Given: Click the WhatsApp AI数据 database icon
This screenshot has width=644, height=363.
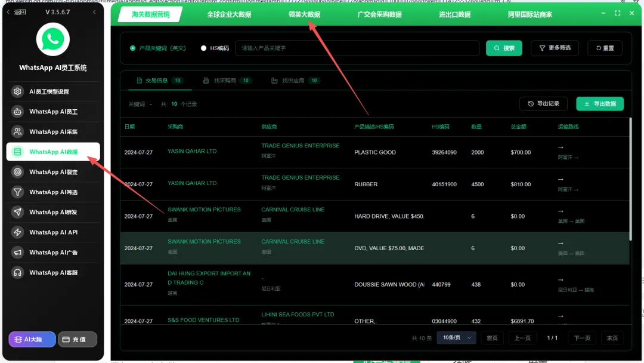Looking at the screenshot, I should 17,152.
